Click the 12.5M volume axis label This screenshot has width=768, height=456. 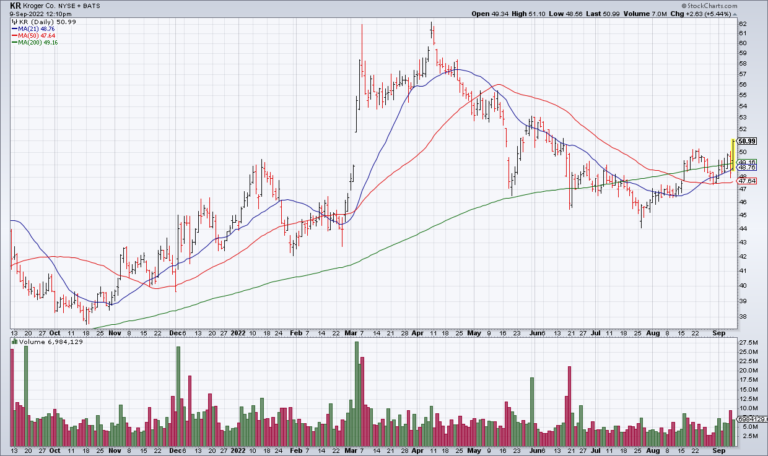click(x=747, y=399)
